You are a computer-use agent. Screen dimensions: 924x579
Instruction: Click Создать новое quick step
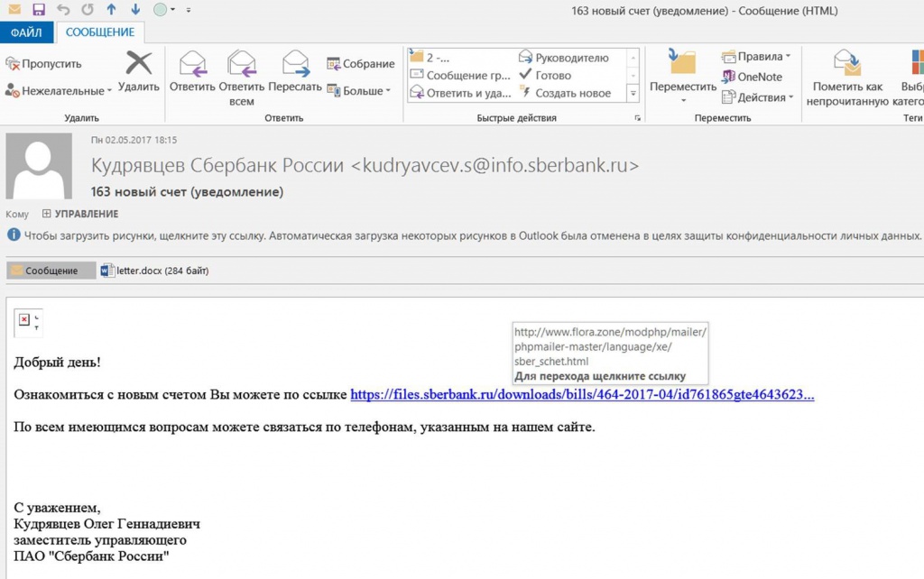pyautogui.click(x=565, y=93)
